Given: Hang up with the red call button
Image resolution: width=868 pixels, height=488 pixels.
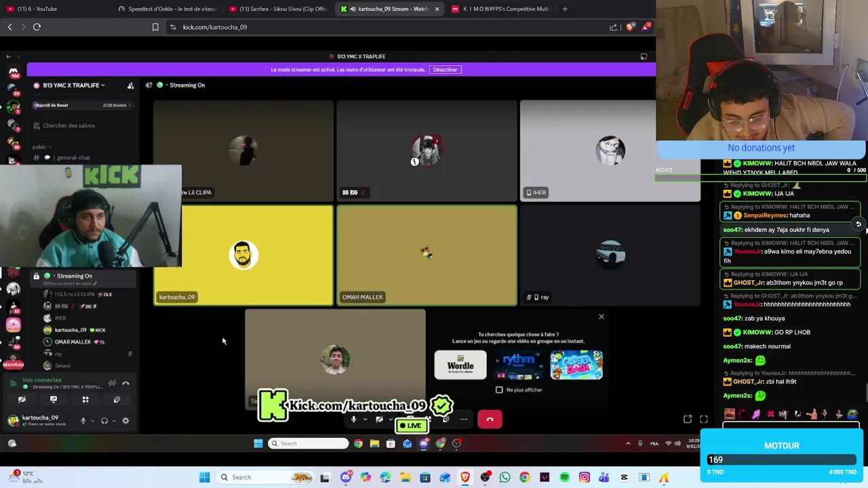Looking at the screenshot, I should 490,420.
